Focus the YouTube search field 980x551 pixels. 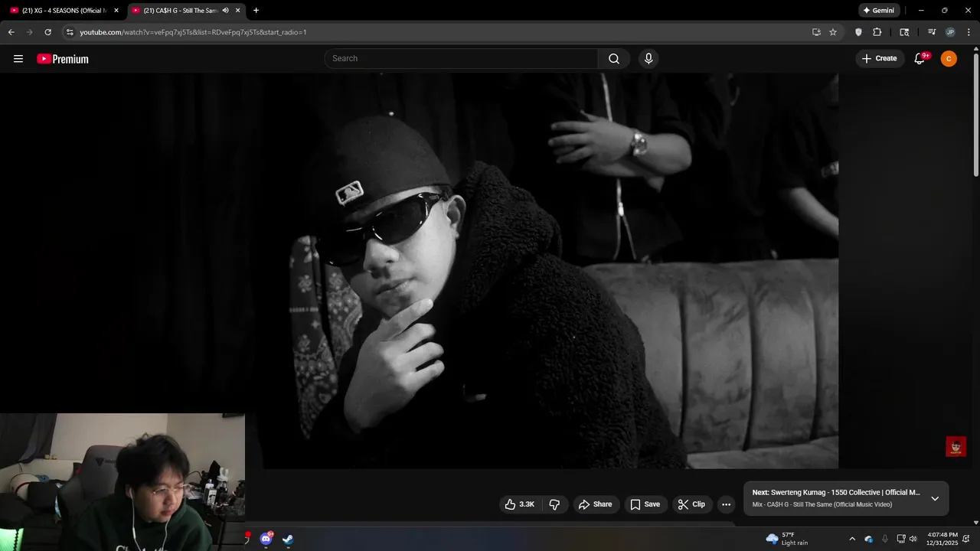click(x=462, y=59)
